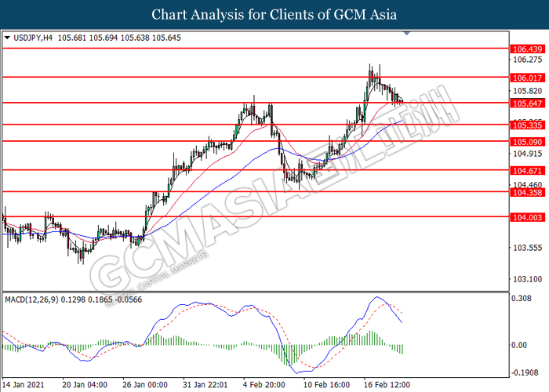Click the Chart Analysis for Clients title
549x392 pixels.
(274, 14)
